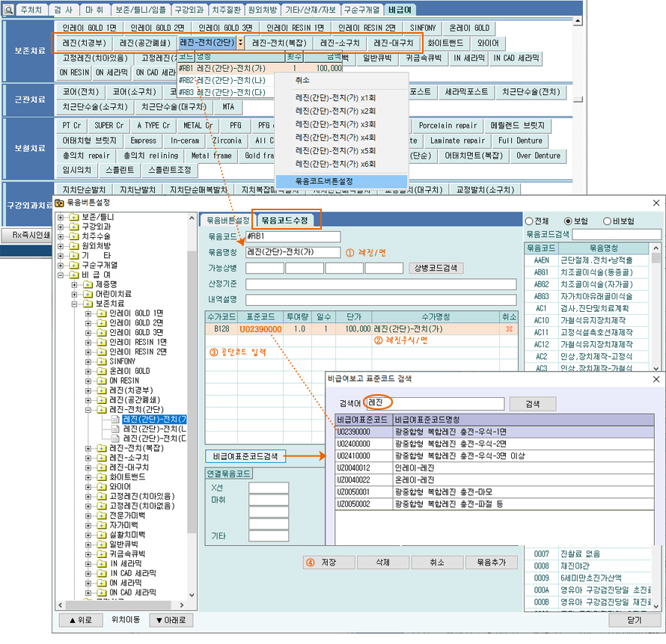Click the 일반큐빅 folder icon in tree

pyautogui.click(x=101, y=545)
